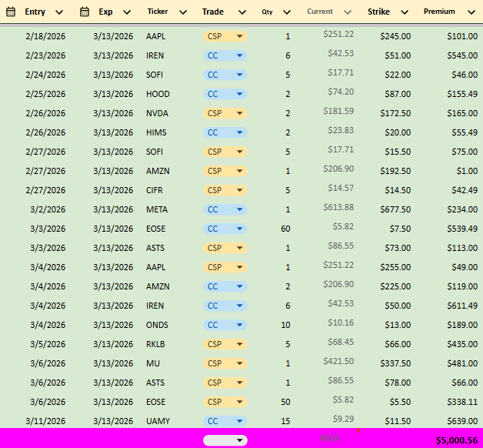Open CC dropdown in the 3/4/2026 AMZN row

click(x=225, y=286)
